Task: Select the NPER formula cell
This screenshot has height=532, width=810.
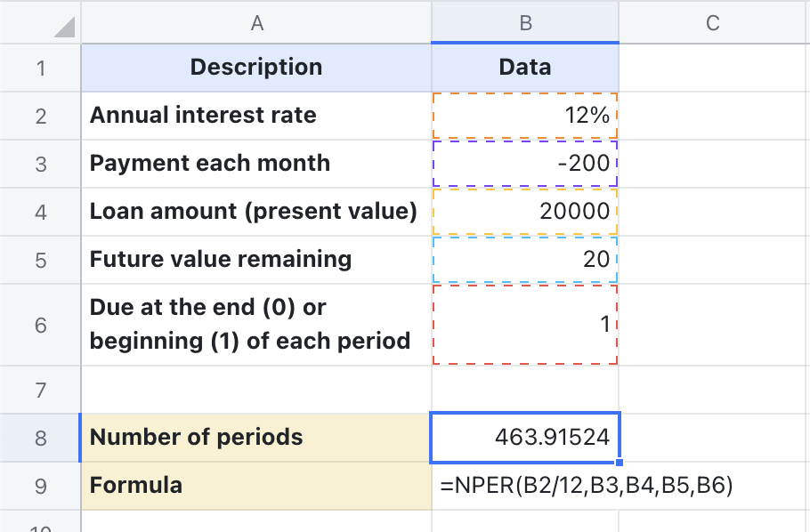Action: [x=525, y=485]
